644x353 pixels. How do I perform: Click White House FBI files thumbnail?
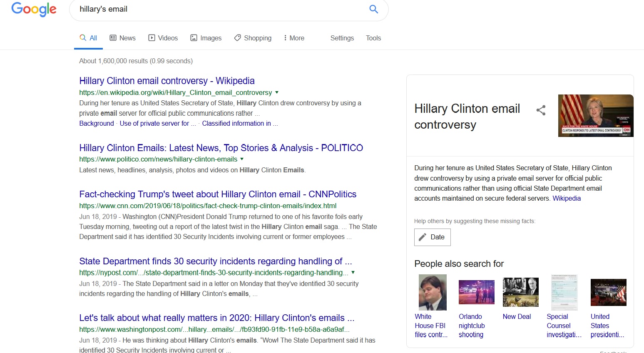433,292
